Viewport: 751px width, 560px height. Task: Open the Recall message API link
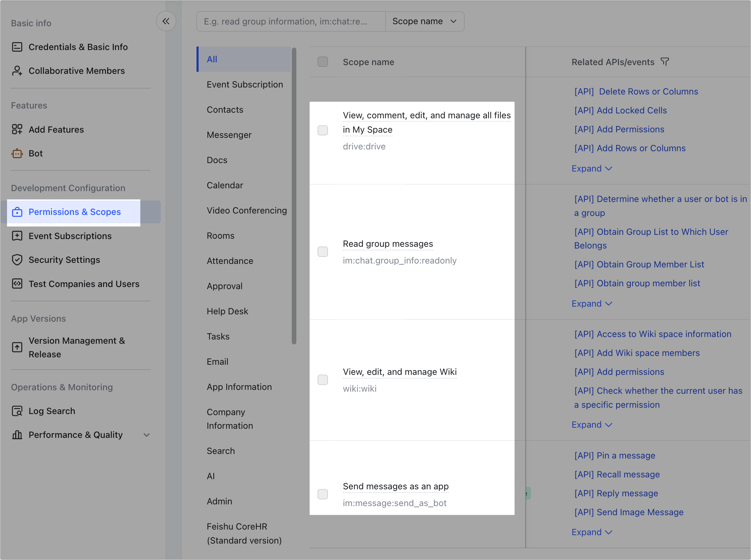[x=617, y=474]
